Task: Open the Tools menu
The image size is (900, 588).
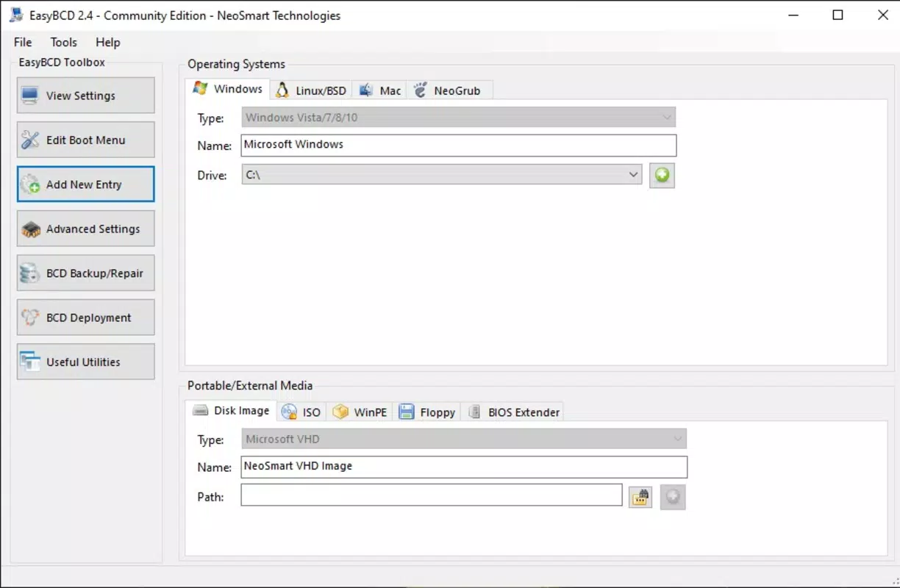Action: pos(64,43)
